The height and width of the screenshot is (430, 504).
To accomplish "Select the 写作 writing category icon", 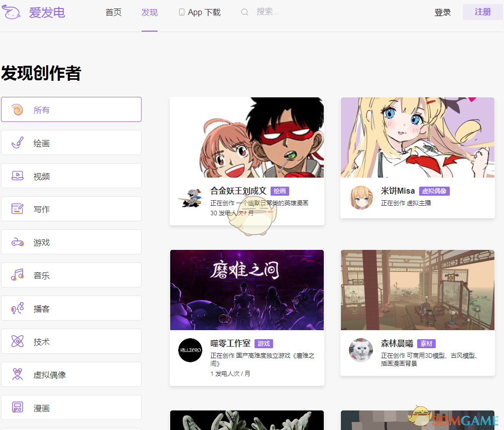I will pos(18,209).
